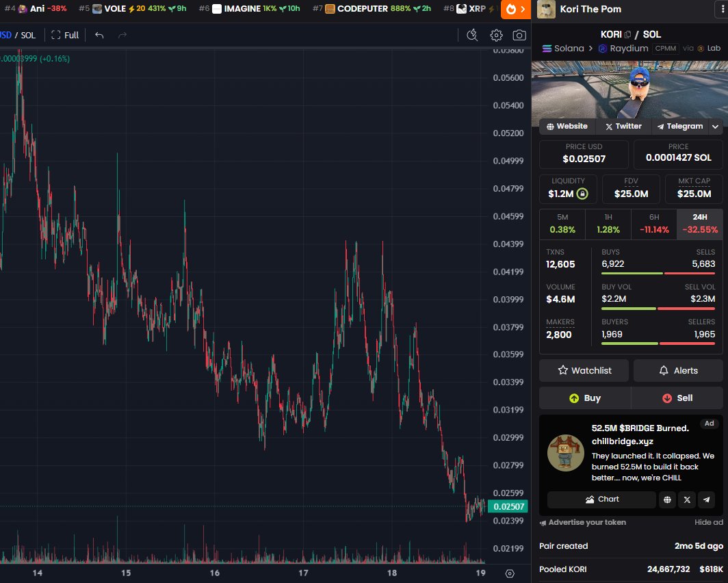This screenshot has height=583, width=728.
Task: Click the Kori The Pom avatar thumbnail
Action: click(546, 10)
